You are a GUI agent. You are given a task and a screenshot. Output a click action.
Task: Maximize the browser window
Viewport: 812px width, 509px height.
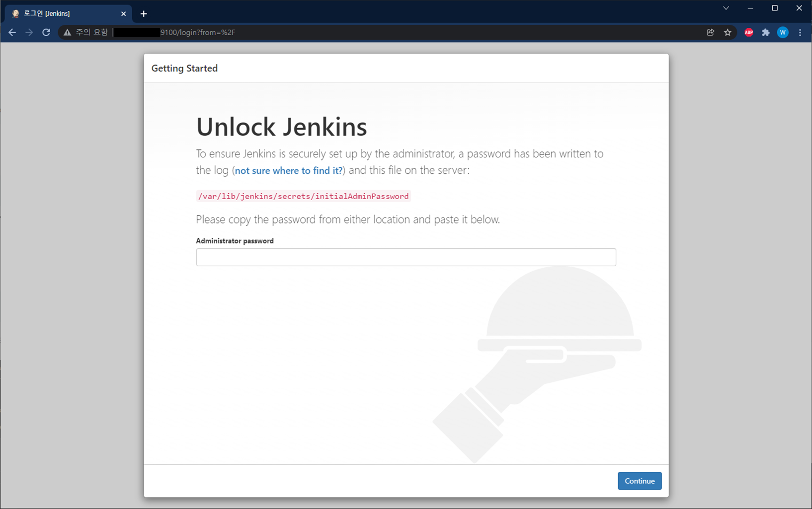(775, 8)
